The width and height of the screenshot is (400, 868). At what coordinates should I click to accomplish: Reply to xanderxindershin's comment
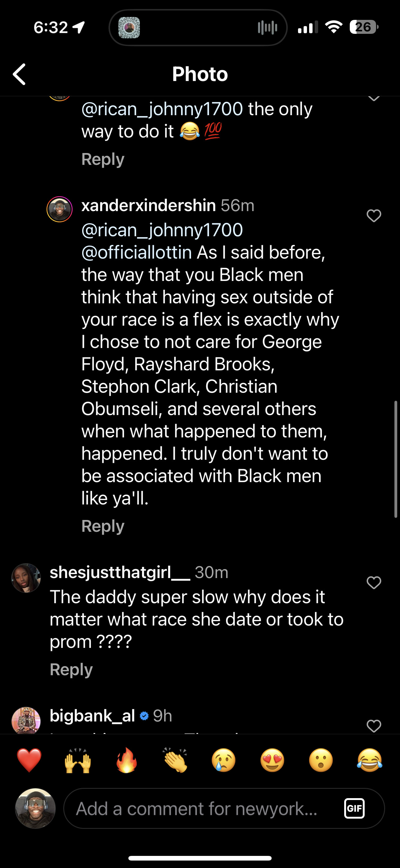(103, 526)
